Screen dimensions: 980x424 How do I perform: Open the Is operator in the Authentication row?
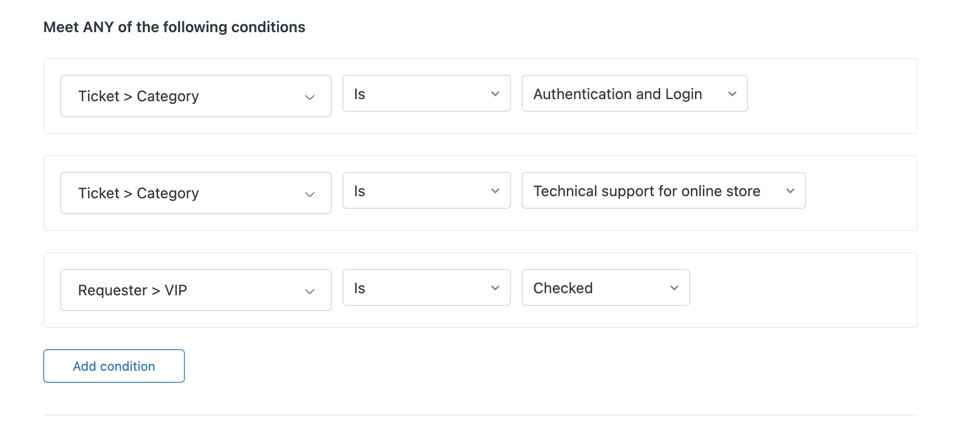pos(426,94)
